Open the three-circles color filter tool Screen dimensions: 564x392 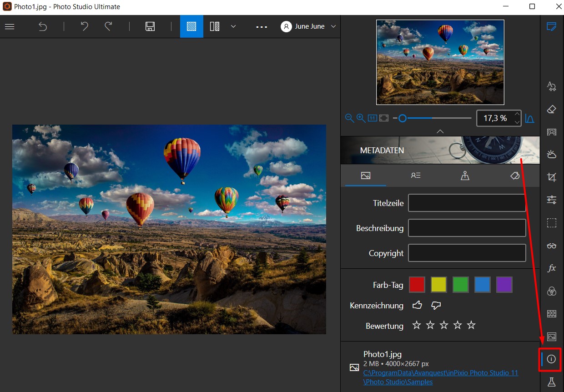(552, 291)
